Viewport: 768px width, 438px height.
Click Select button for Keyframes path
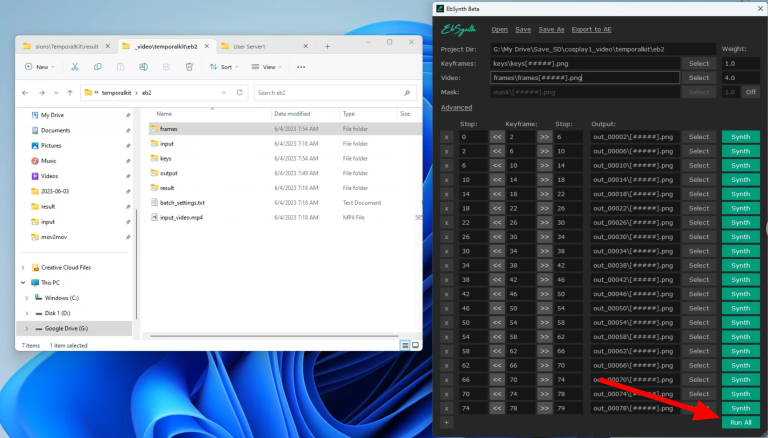699,64
